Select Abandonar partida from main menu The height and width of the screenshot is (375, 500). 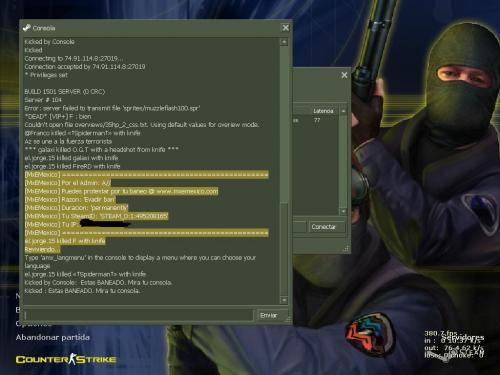click(53, 337)
